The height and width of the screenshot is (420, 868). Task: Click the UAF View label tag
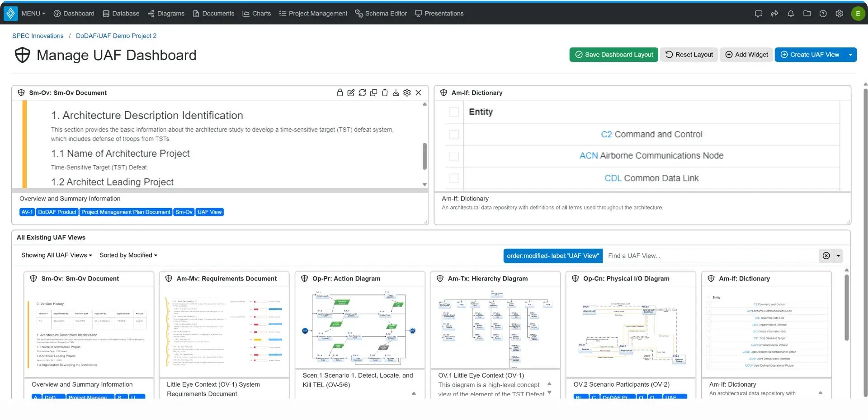[209, 212]
